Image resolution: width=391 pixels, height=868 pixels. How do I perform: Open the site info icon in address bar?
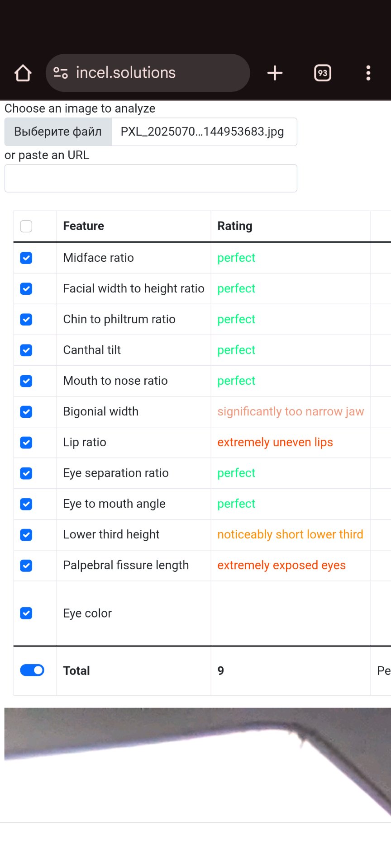(61, 73)
